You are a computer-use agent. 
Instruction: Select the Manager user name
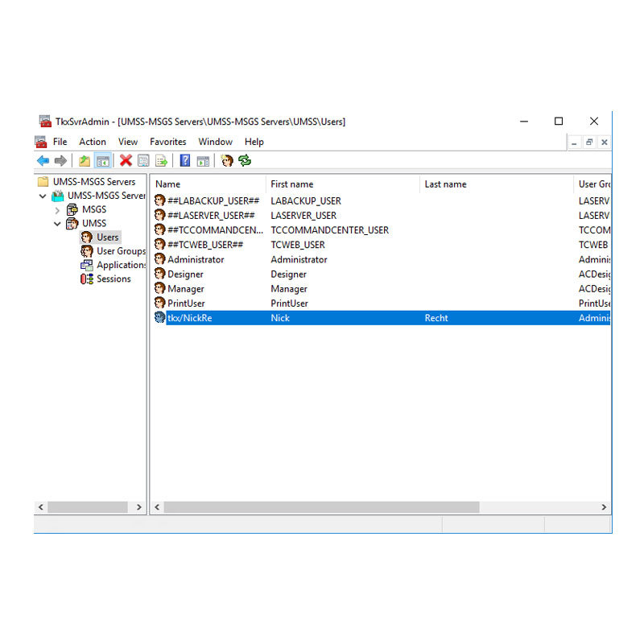[186, 288]
